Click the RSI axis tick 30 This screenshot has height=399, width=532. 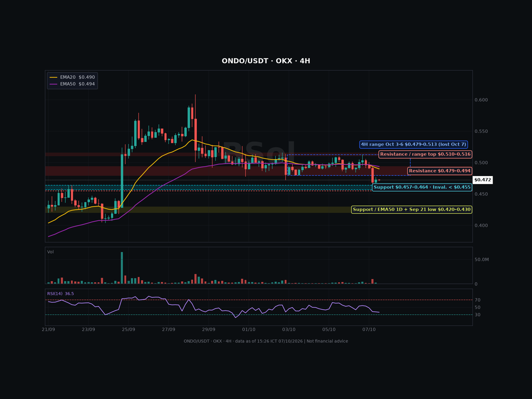pyautogui.click(x=477, y=315)
